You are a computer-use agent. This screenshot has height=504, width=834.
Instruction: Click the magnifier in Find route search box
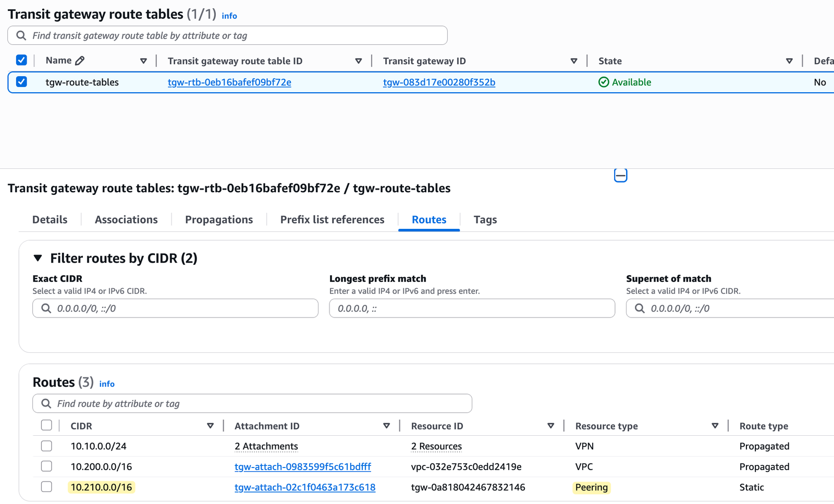coord(46,403)
